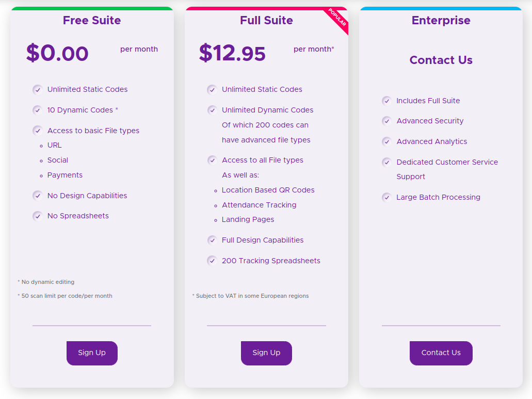Select the Enterprise plan heading
Image resolution: width=532 pixels, height=399 pixels.
[441, 20]
